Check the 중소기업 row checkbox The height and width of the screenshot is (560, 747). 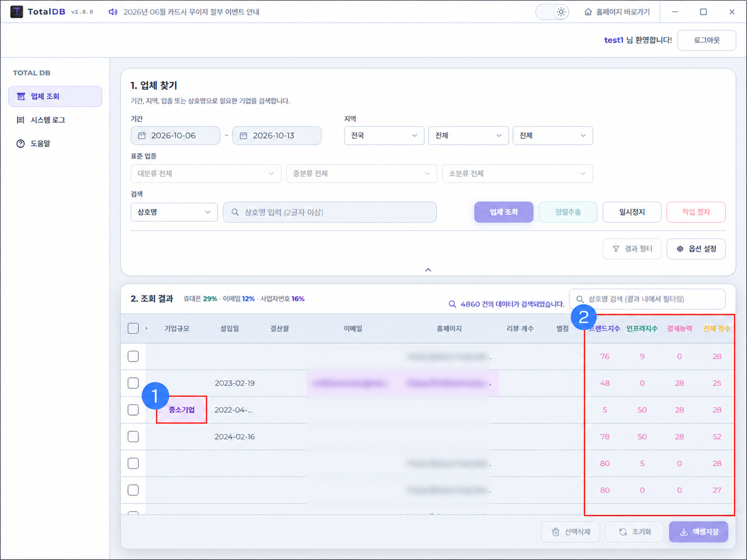coord(133,410)
